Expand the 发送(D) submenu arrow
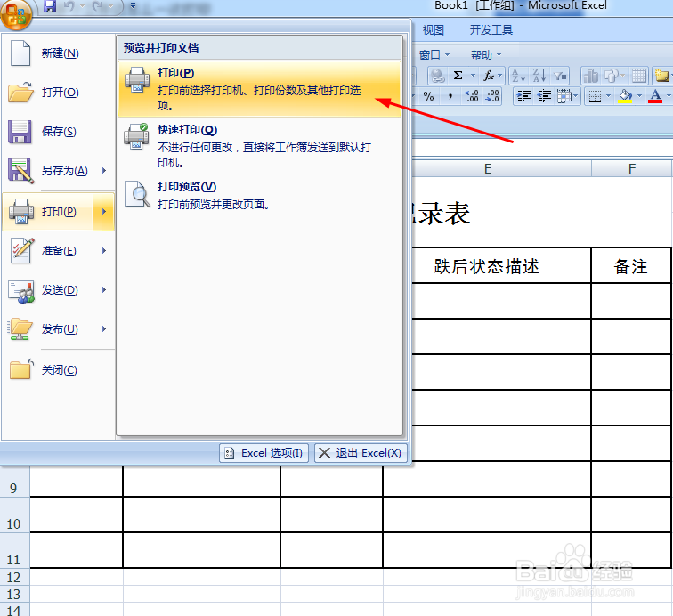Viewport: 673px width, 616px height. tap(104, 290)
